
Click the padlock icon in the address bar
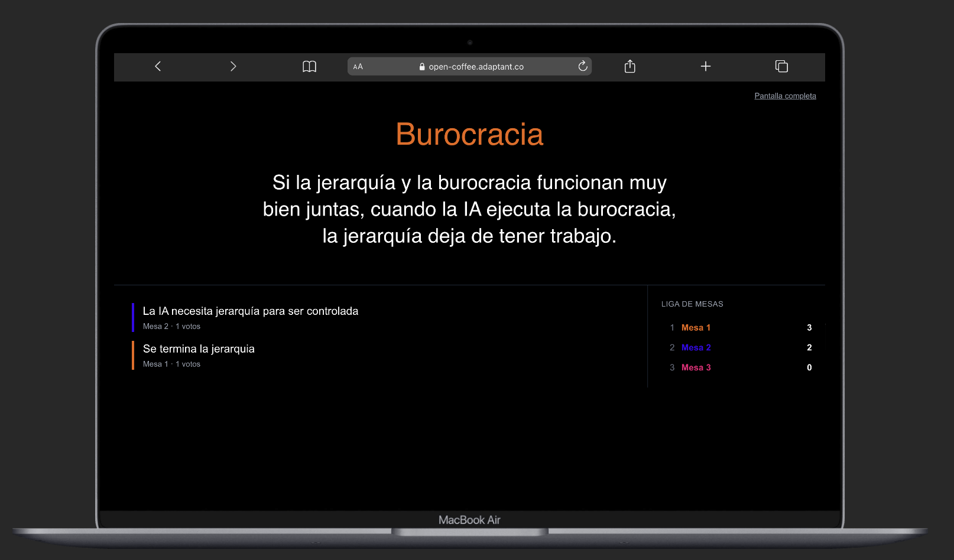(x=422, y=67)
